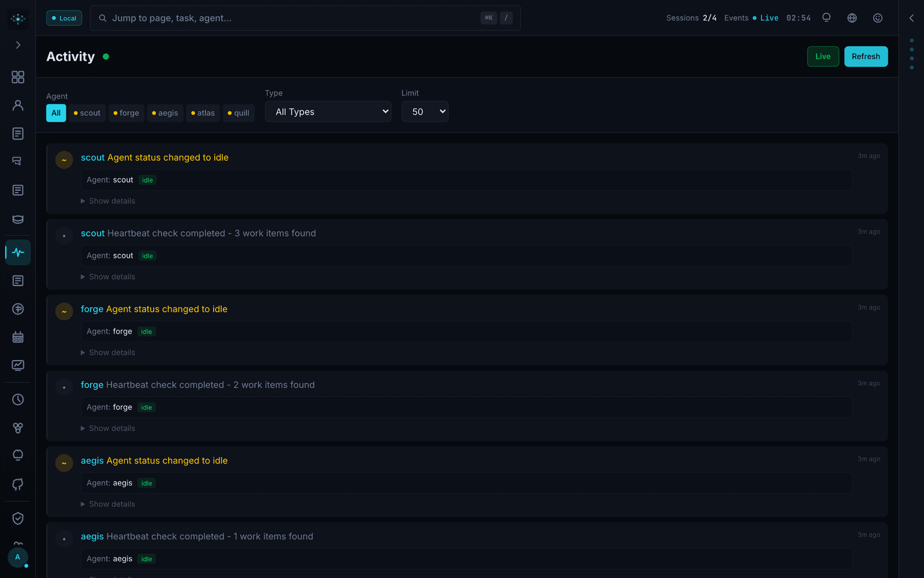This screenshot has width=924, height=578.
Task: Click the globe language icon in header
Action: [852, 18]
